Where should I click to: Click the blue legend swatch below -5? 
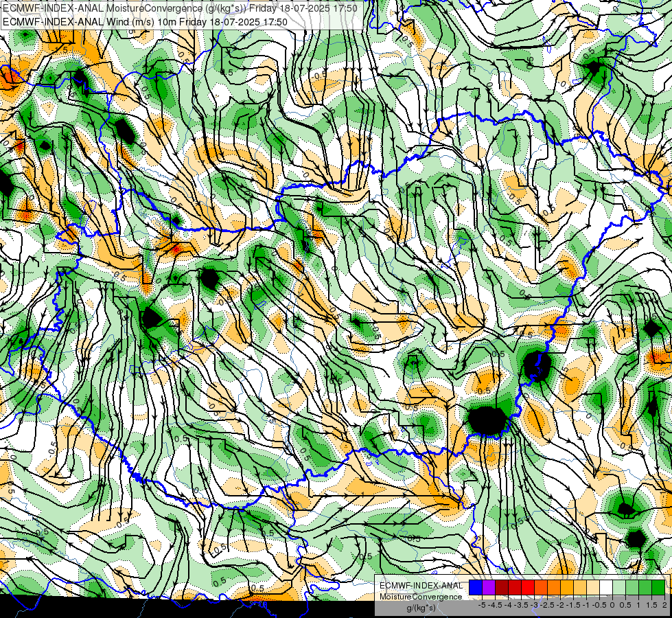tap(476, 587)
